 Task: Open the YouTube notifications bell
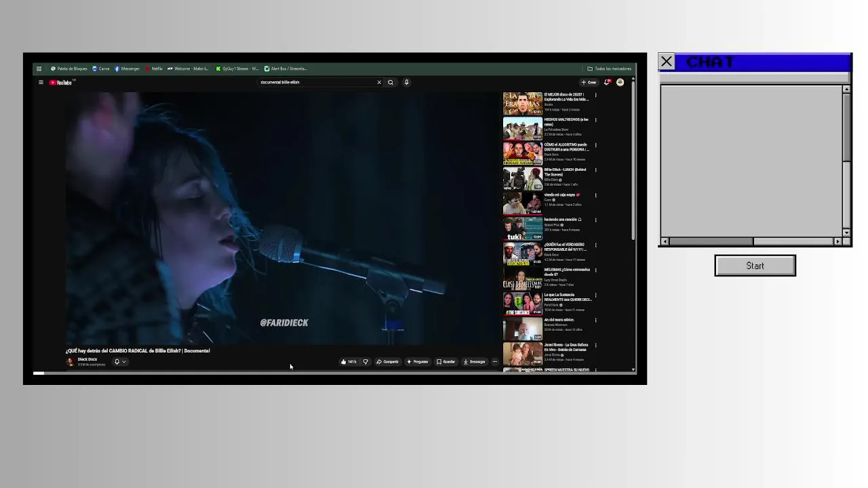tap(607, 82)
